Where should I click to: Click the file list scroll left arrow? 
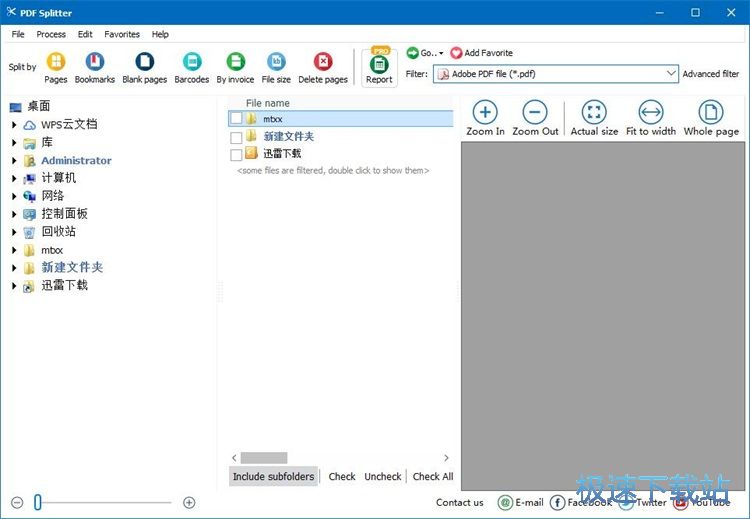click(234, 458)
